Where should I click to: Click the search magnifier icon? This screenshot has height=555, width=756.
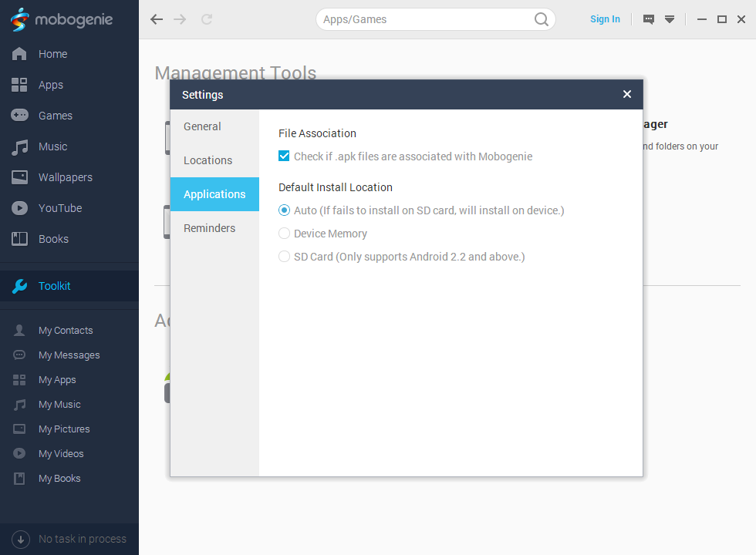point(542,19)
